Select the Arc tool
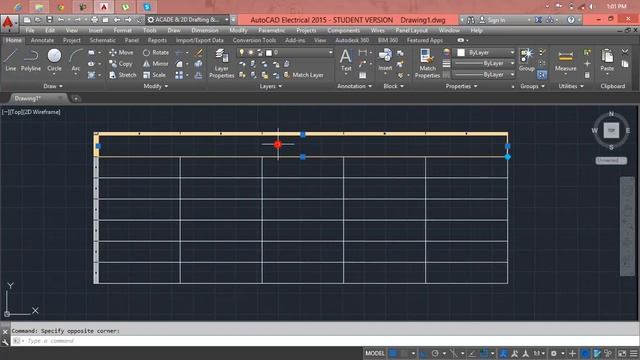Screen dimensions: 640x360 (76, 60)
